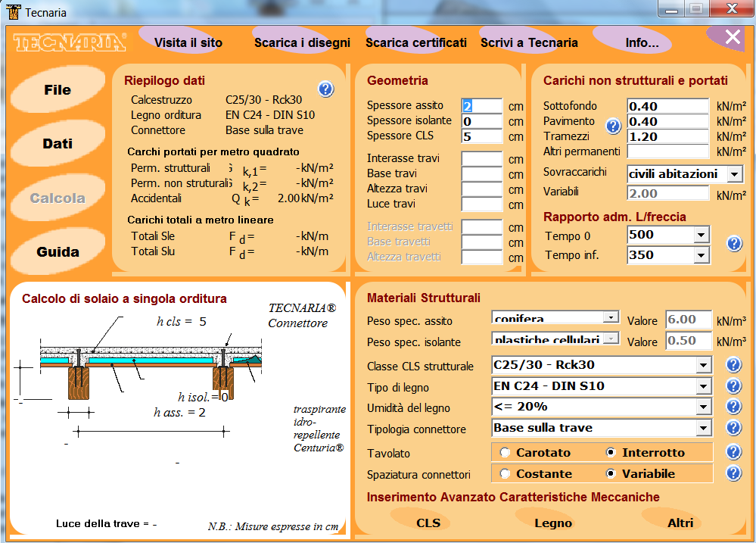This screenshot has width=756, height=543.
Task: Open advanced Legno mechanical characteristics
Action: [x=553, y=523]
